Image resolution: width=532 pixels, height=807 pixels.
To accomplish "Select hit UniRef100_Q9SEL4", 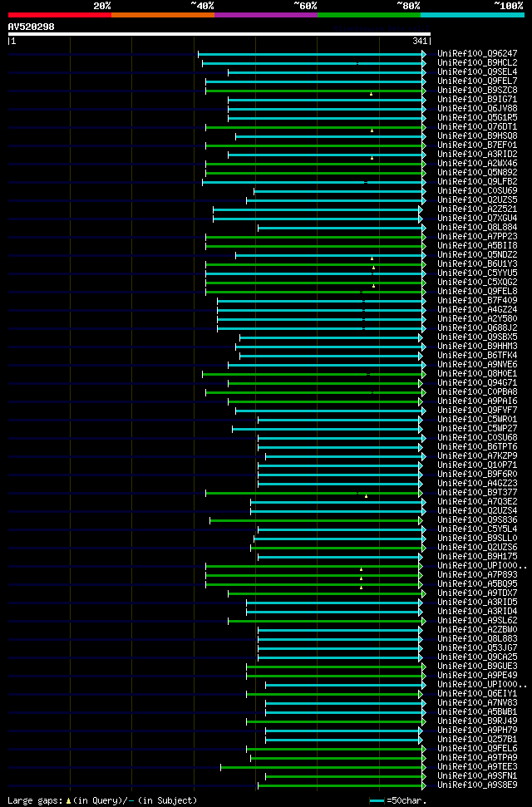I will click(477, 72).
